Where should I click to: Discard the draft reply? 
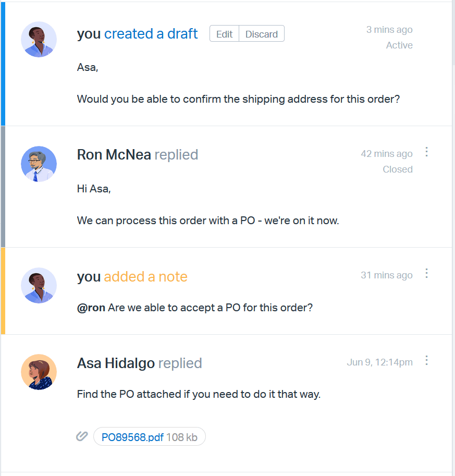click(262, 34)
